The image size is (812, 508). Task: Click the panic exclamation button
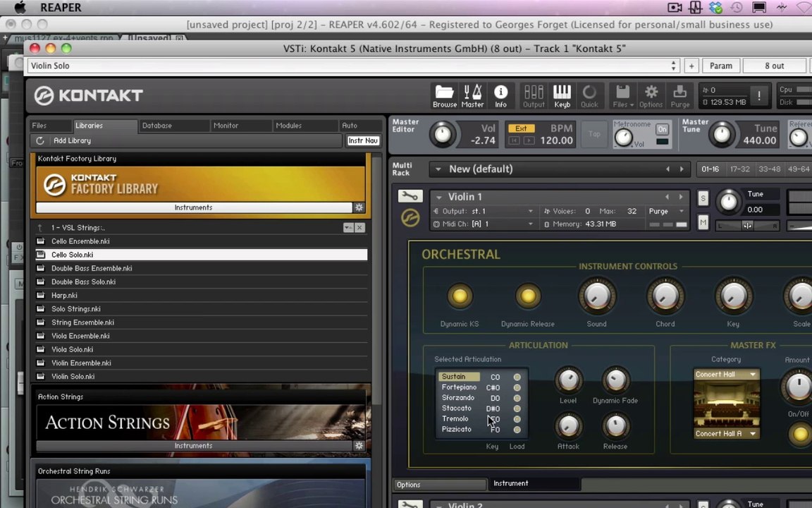(x=759, y=95)
